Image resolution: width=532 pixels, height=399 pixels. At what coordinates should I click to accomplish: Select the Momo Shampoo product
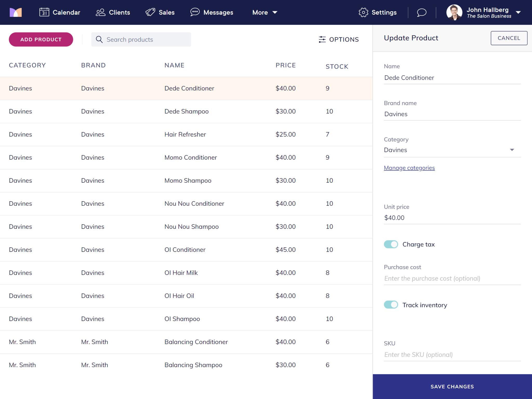186,181
